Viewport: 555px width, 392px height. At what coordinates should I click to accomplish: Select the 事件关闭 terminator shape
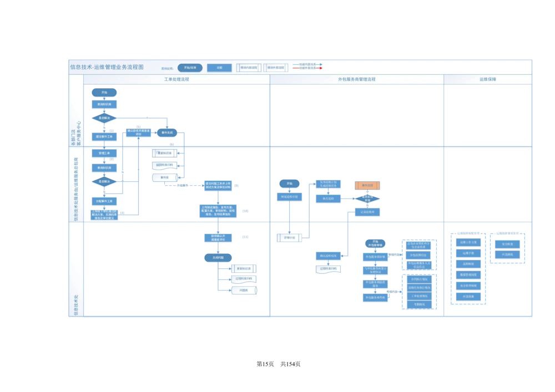pyautogui.click(x=167, y=133)
